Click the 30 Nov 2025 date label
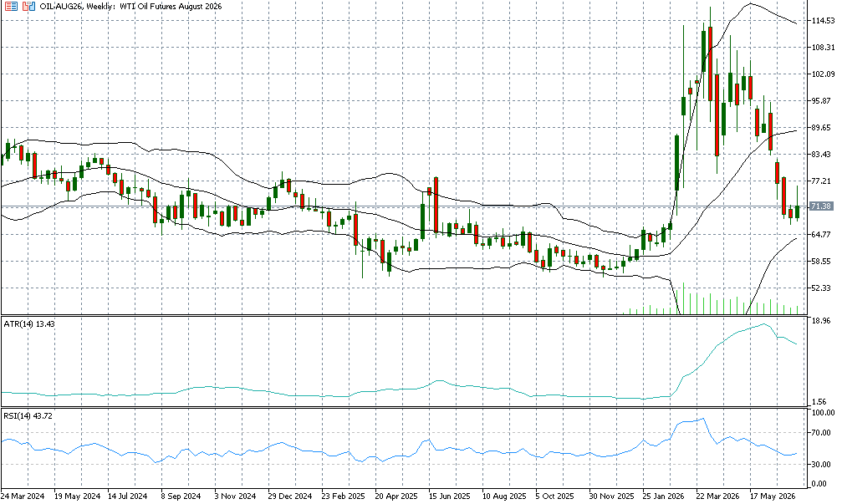Viewport: 842px width, 504px height. [611, 496]
